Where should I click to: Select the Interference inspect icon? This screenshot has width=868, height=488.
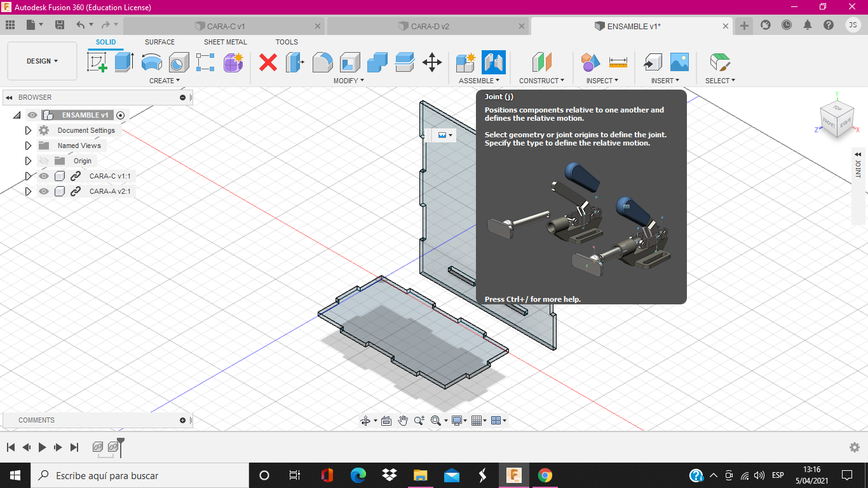pos(590,62)
